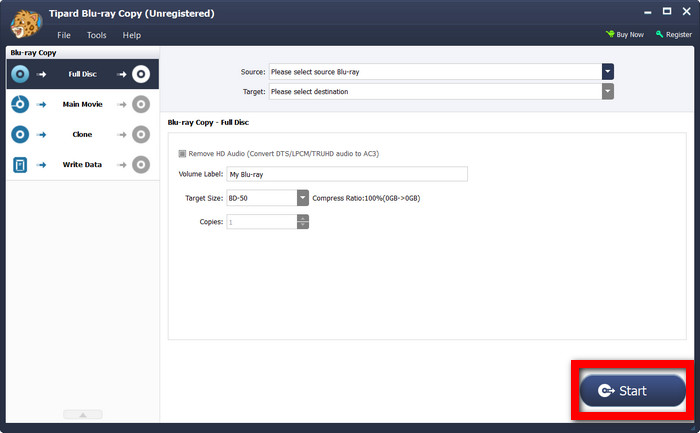This screenshot has height=433, width=700.
Task: Increase the Copies count stepper
Action: [303, 218]
